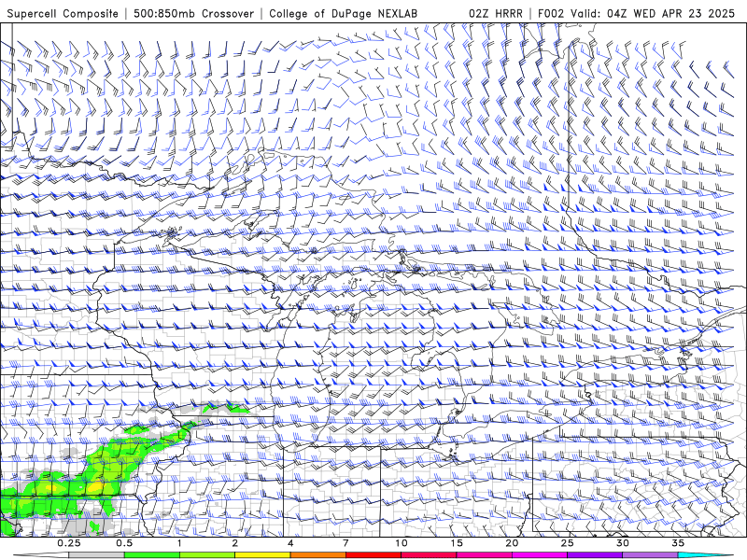Click the '500:850mb Crossover' label
Image resolution: width=747 pixels, height=560 pixels.
point(194,13)
